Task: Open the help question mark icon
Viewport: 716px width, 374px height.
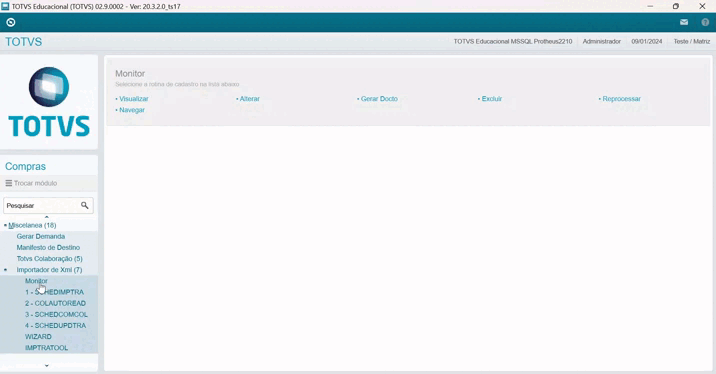Action: (705, 22)
